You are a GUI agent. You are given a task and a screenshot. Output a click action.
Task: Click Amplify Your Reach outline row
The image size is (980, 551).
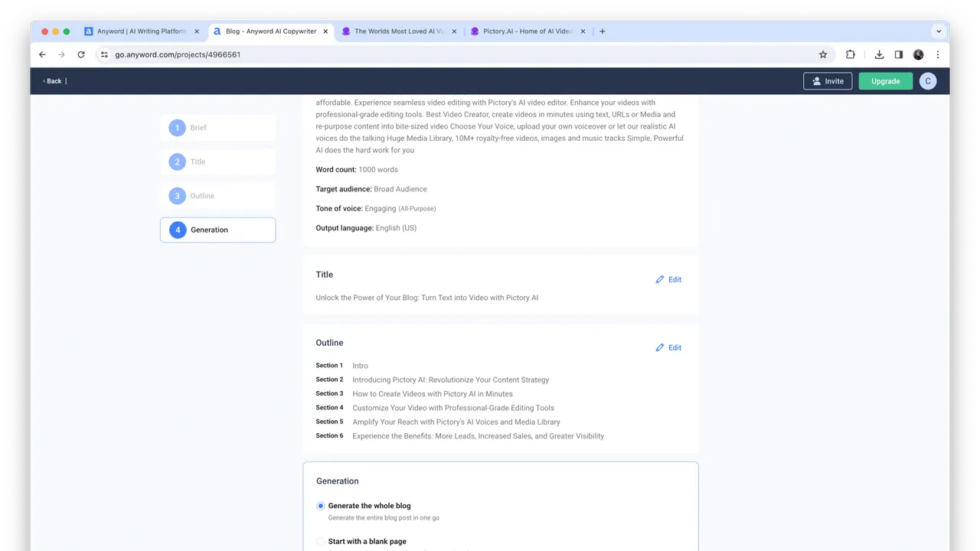tap(438, 422)
